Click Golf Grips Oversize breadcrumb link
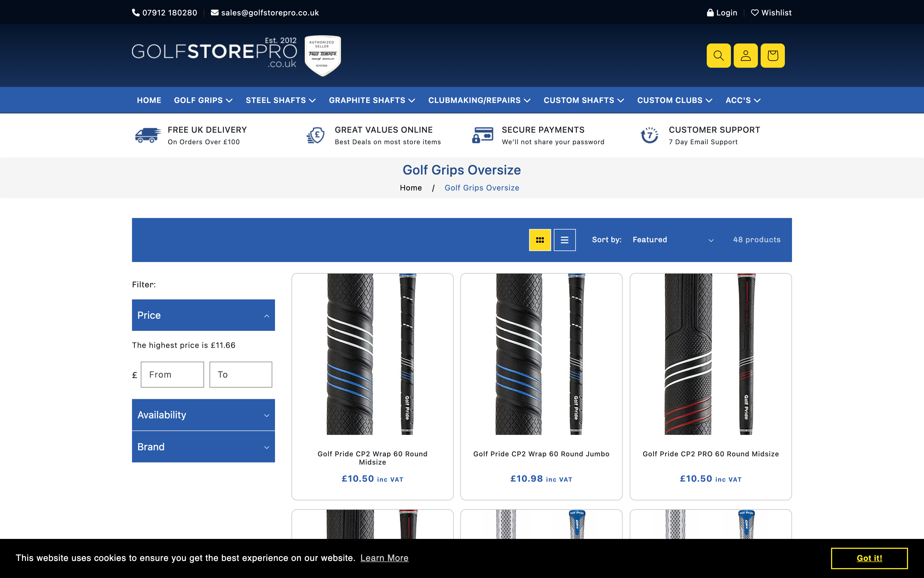 [482, 188]
